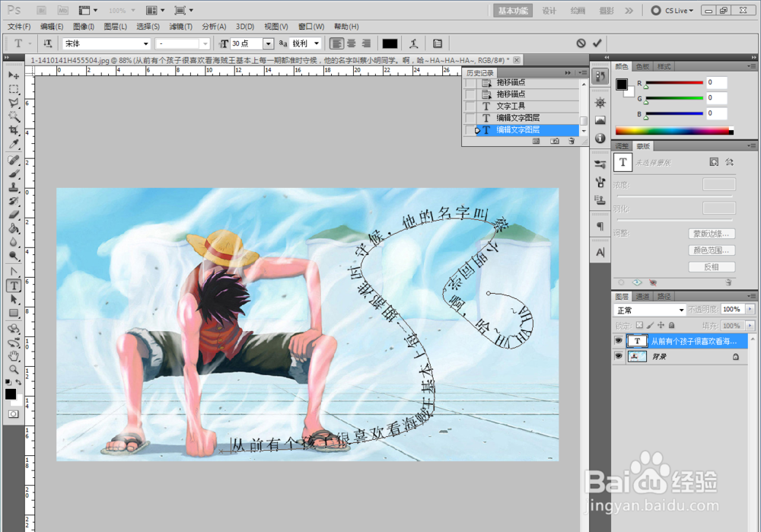Right align text button
761x532 pixels.
point(367,43)
